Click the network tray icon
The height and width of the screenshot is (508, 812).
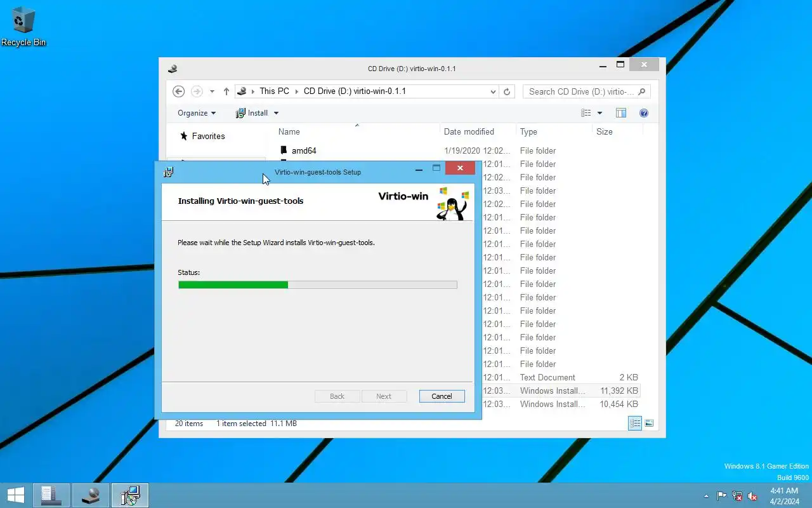pos(737,496)
